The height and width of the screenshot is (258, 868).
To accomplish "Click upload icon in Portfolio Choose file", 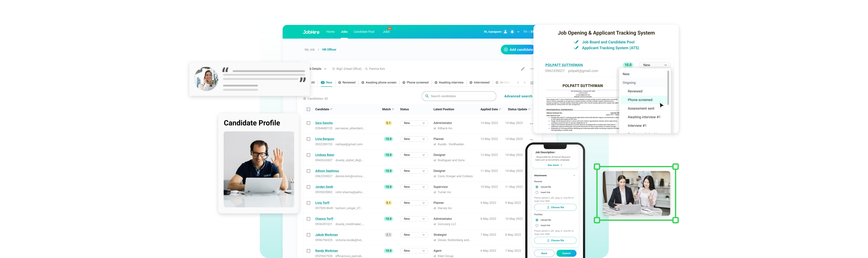I will tap(548, 241).
